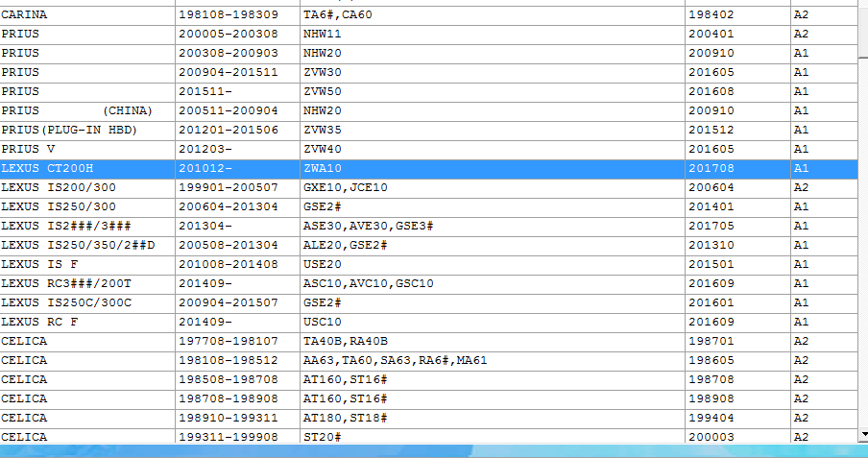Screen dimensions: 868x458
Task: Select the LEXUS IS250C/300C row
Action: point(429,303)
